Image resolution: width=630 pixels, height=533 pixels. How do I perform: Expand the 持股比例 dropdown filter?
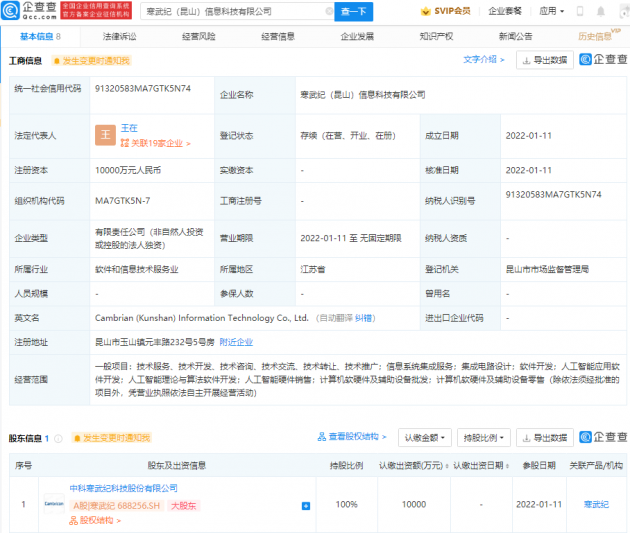(x=484, y=437)
